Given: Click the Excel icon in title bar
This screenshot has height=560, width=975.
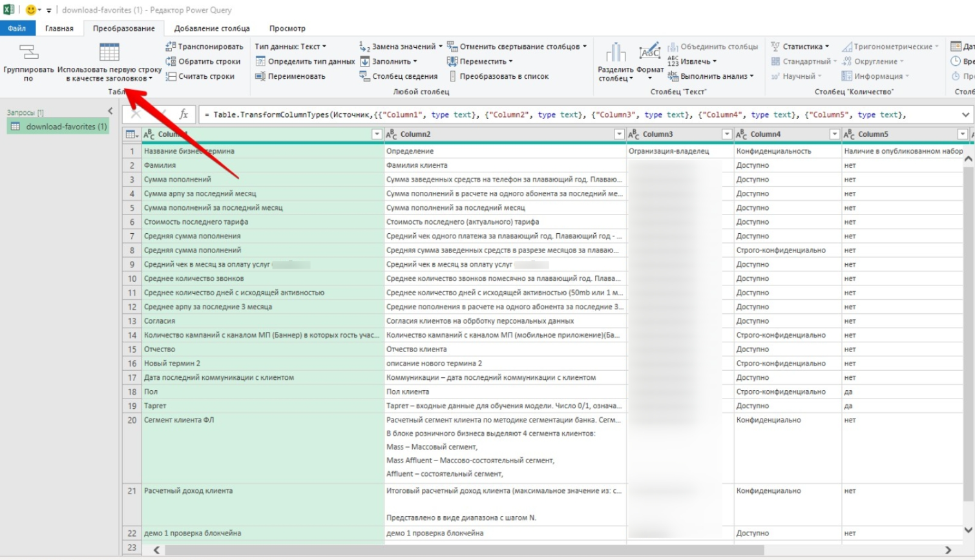Looking at the screenshot, I should tap(9, 10).
